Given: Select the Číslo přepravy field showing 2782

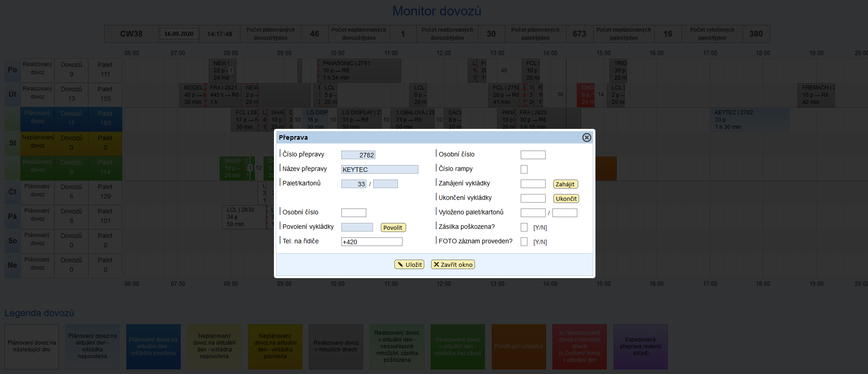Looking at the screenshot, I should coord(358,155).
